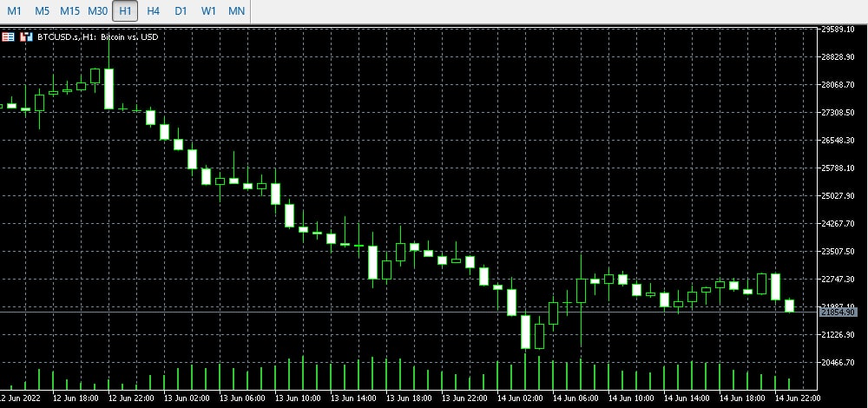Click the 28828.90 price scale label

click(838, 57)
